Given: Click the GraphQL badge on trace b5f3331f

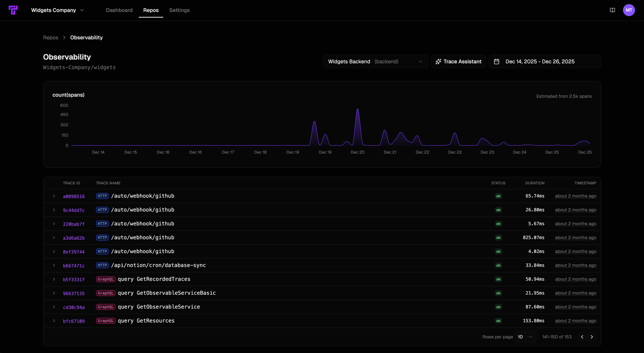Looking at the screenshot, I should click(x=106, y=279).
